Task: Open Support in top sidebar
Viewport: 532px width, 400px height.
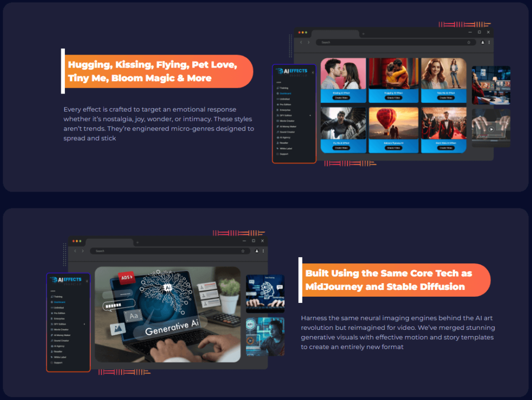Action: tap(283, 154)
